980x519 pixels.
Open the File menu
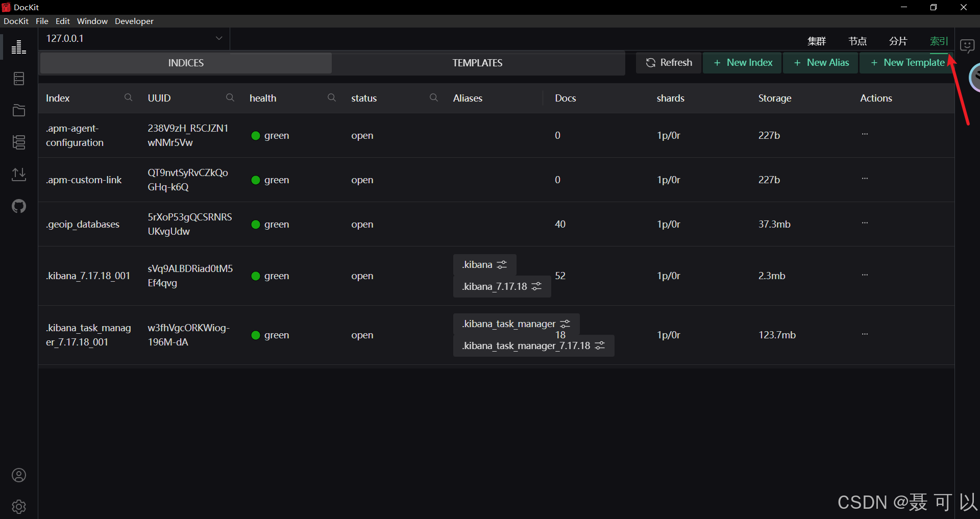pyautogui.click(x=42, y=21)
